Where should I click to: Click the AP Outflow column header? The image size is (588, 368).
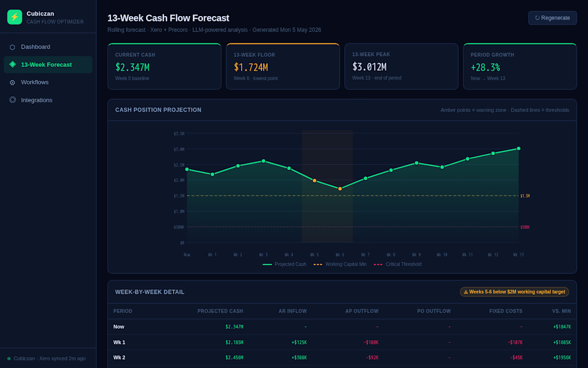coord(362,311)
